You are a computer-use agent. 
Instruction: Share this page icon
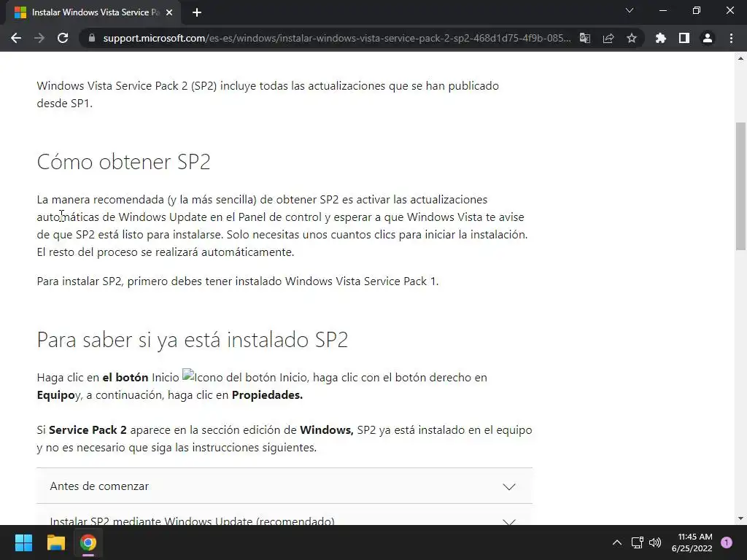point(608,38)
